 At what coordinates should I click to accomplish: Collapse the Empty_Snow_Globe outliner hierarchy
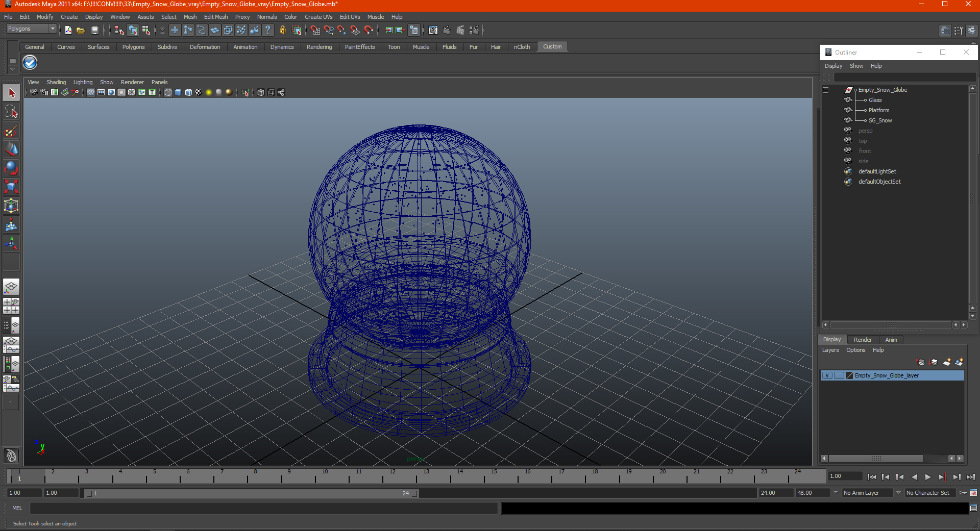point(825,90)
